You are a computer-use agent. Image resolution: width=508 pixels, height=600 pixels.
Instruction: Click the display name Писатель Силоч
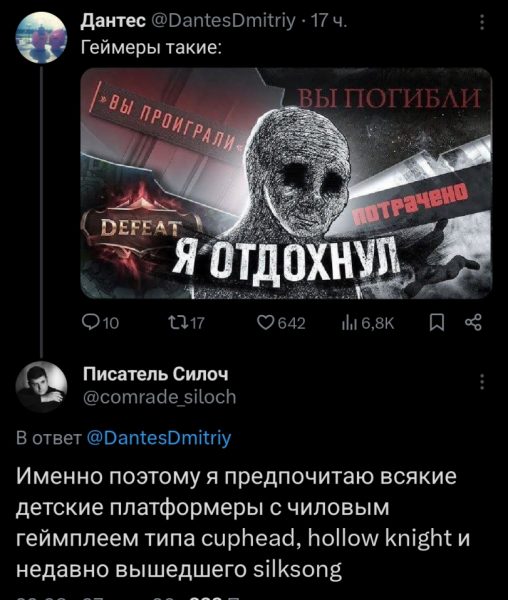click(156, 374)
